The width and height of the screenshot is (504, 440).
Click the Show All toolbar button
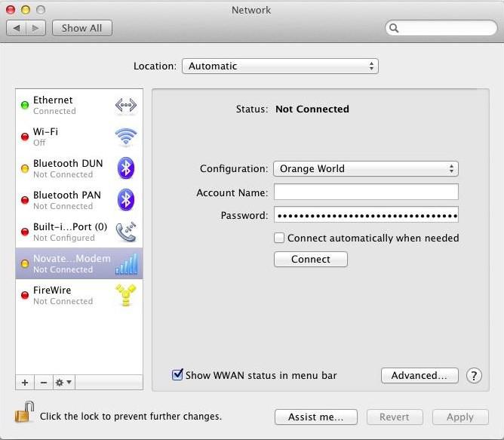pos(81,28)
